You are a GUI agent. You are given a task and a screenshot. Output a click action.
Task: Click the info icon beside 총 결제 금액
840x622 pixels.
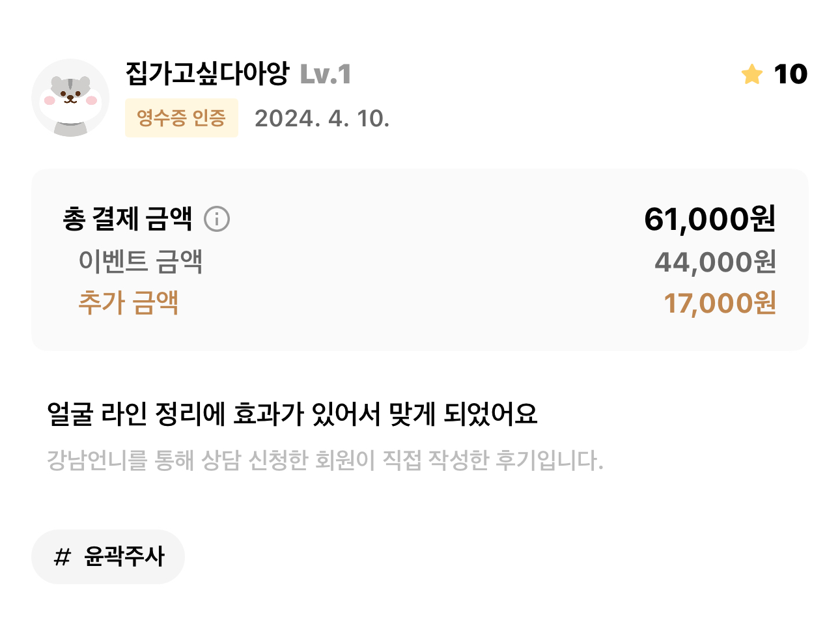217,219
